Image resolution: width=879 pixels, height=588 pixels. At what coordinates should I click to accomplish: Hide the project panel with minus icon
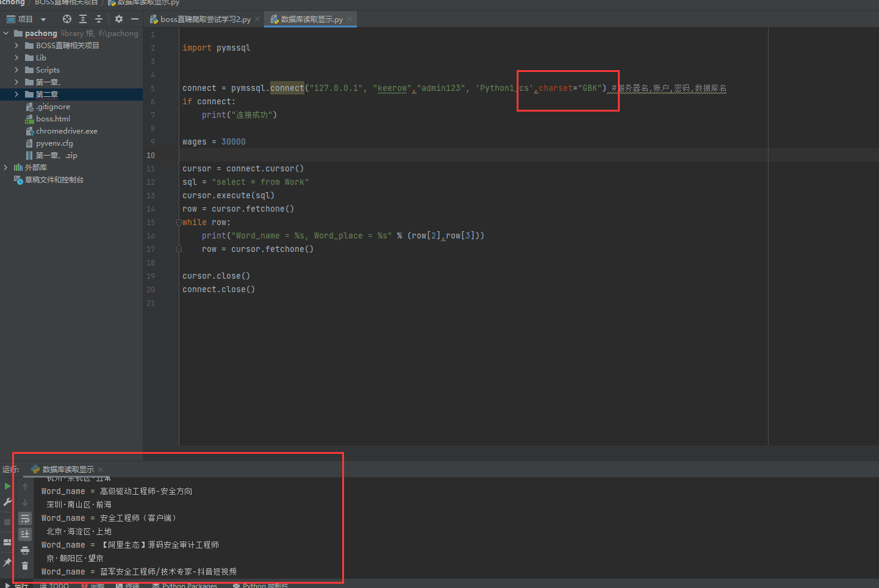click(135, 19)
